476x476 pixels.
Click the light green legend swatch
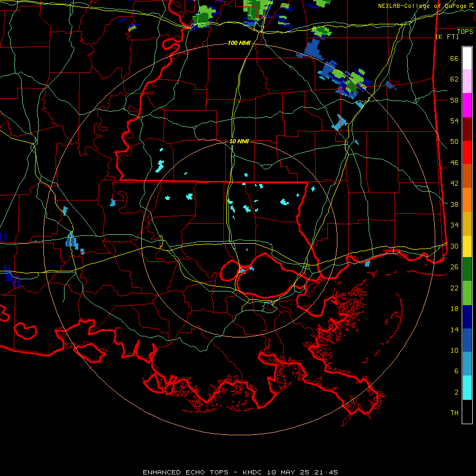tap(467, 293)
